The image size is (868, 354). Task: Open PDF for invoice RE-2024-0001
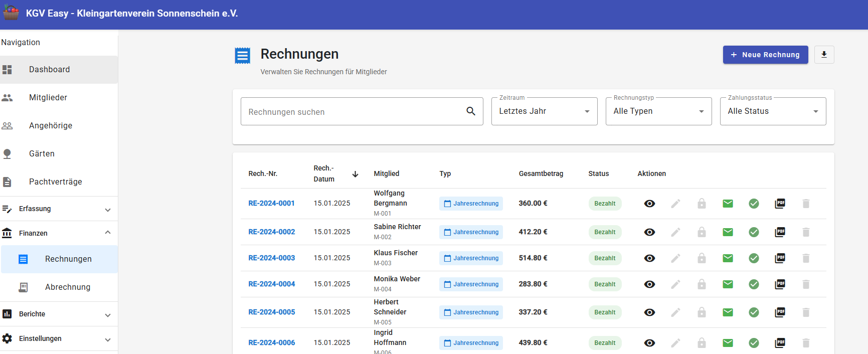(780, 204)
